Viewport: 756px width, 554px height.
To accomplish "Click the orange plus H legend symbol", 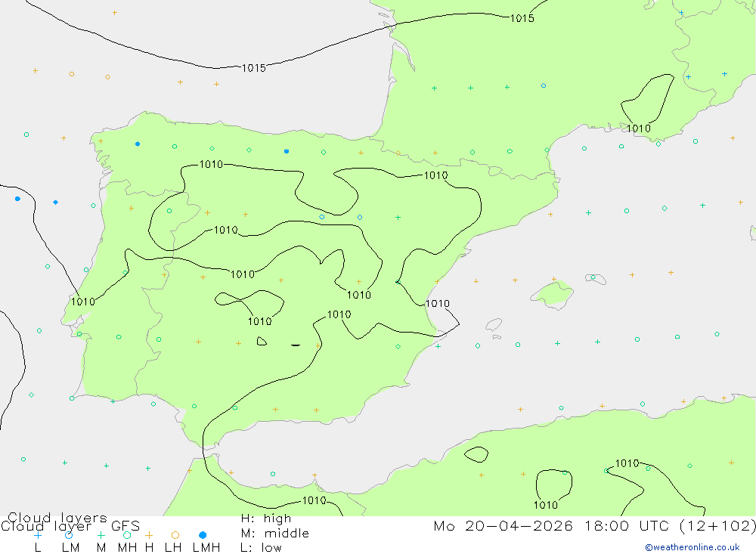I will coord(149,535).
